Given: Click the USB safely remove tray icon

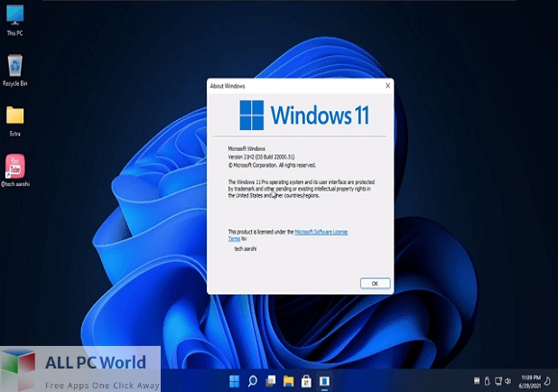Looking at the screenshot, I should point(488,381).
